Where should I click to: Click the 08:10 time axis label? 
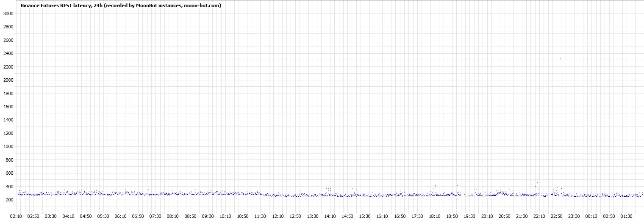172,216
